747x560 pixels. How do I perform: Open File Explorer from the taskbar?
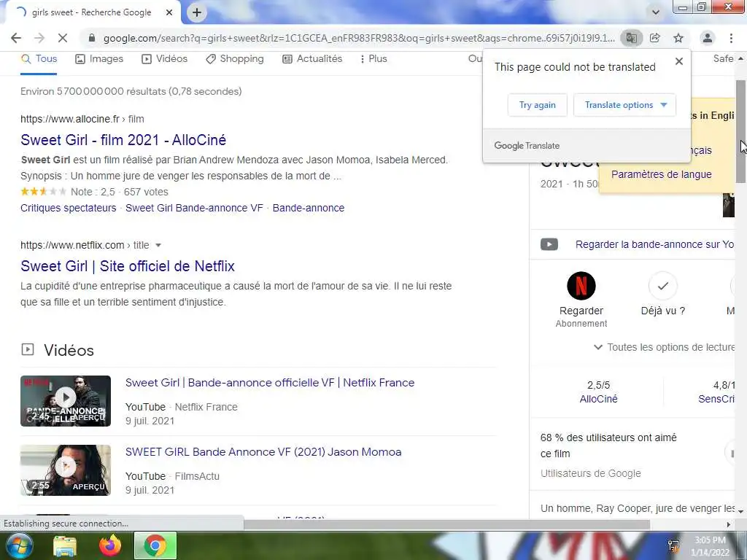click(x=65, y=546)
